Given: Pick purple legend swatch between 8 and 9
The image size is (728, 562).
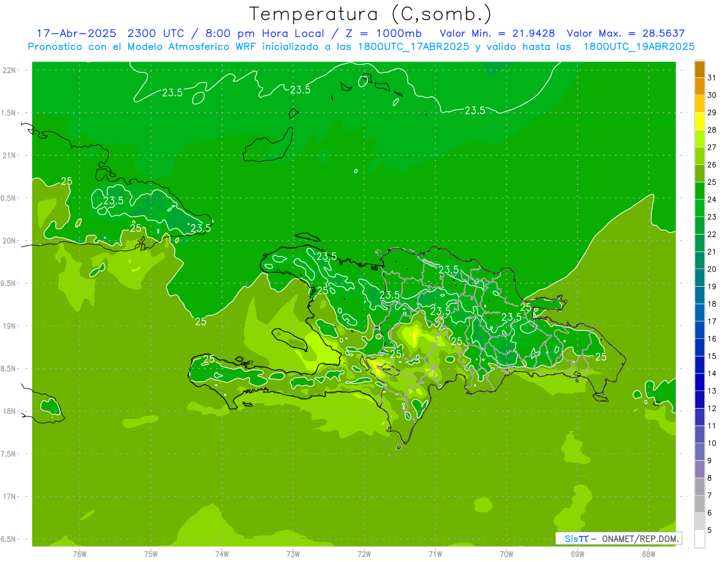Looking at the screenshot, I should [700, 469].
